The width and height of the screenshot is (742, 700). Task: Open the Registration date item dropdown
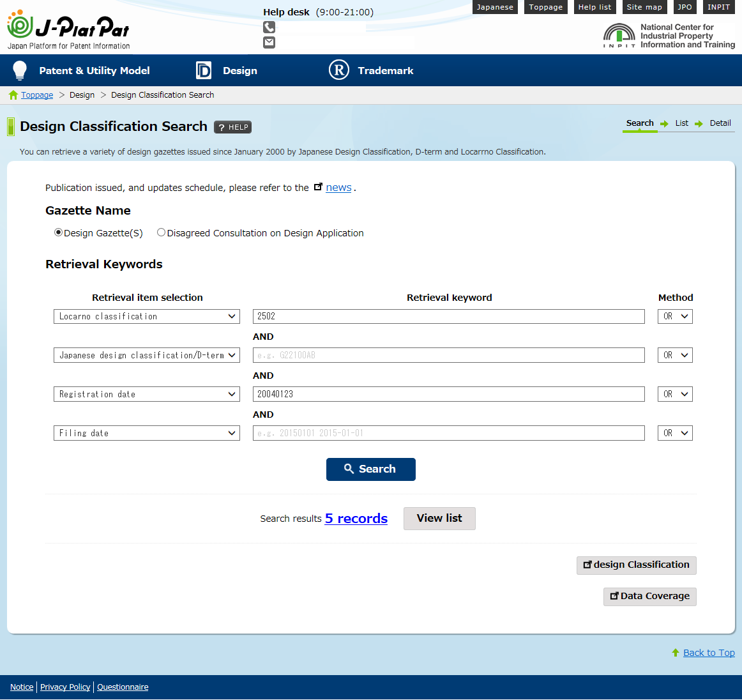pyautogui.click(x=146, y=394)
